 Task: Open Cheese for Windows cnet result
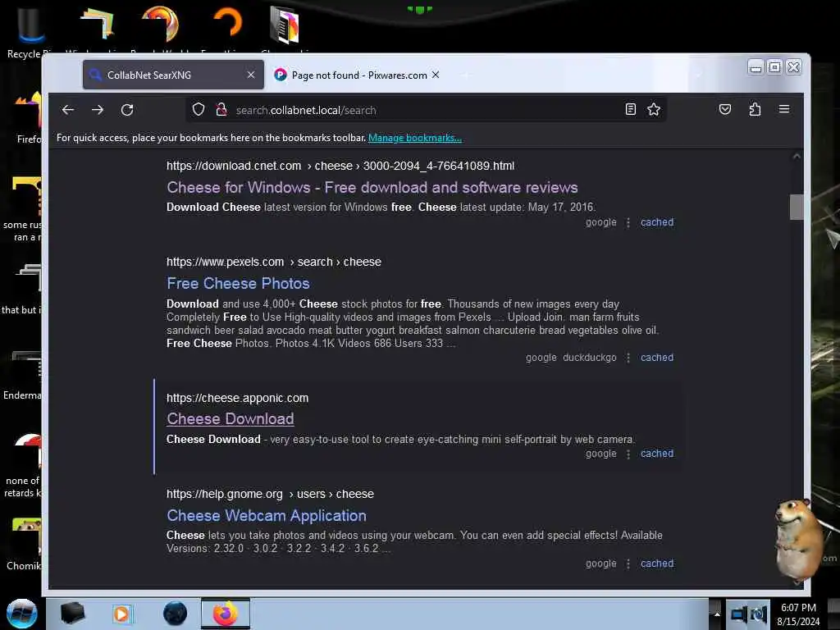click(x=372, y=188)
